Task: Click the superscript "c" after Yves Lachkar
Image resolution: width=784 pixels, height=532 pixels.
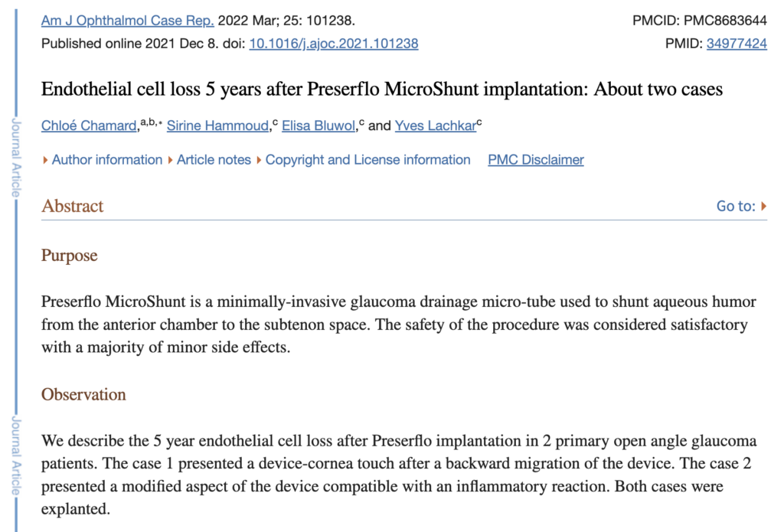Action: click(x=479, y=122)
